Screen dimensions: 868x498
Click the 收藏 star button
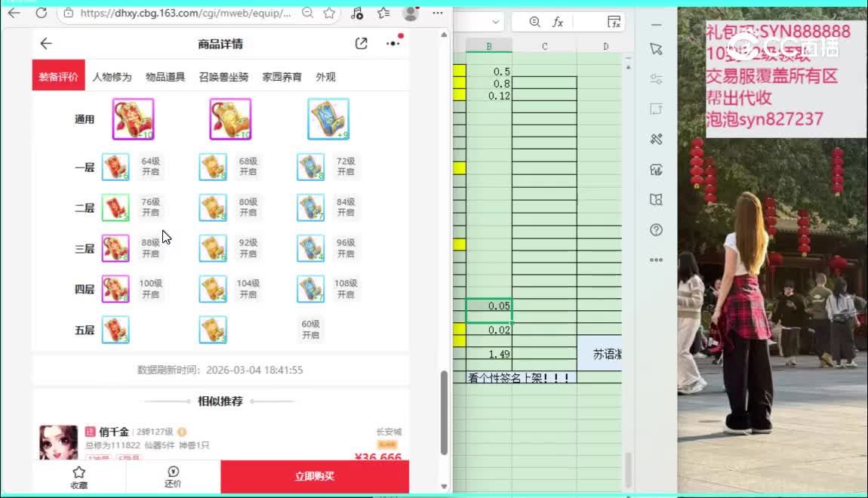coord(79,477)
